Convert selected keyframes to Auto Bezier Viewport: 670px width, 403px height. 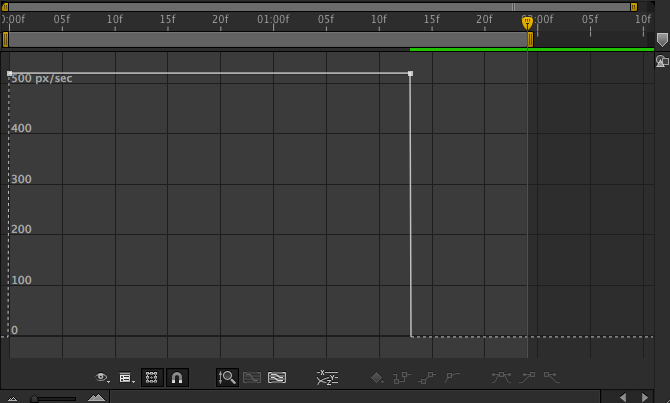tap(452, 377)
